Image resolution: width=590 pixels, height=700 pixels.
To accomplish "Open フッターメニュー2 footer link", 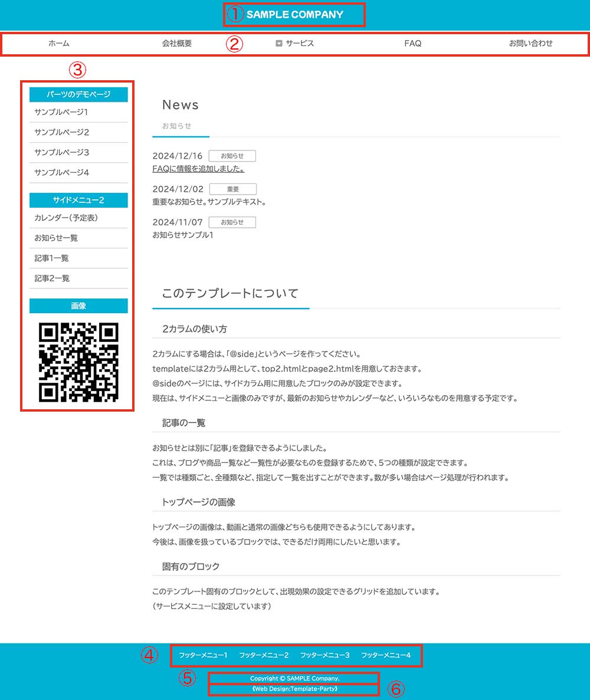I will pos(264,655).
